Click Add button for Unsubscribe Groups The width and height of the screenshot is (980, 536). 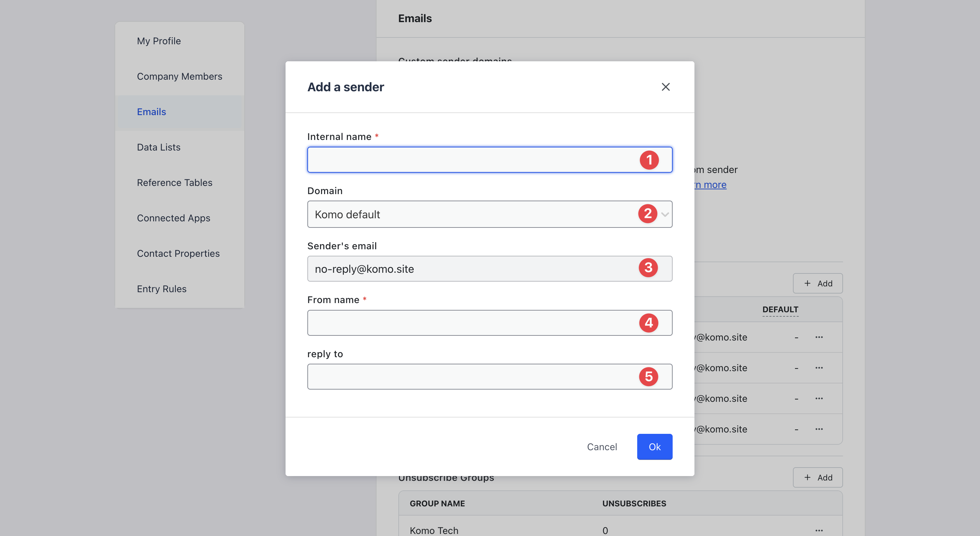coord(817,477)
